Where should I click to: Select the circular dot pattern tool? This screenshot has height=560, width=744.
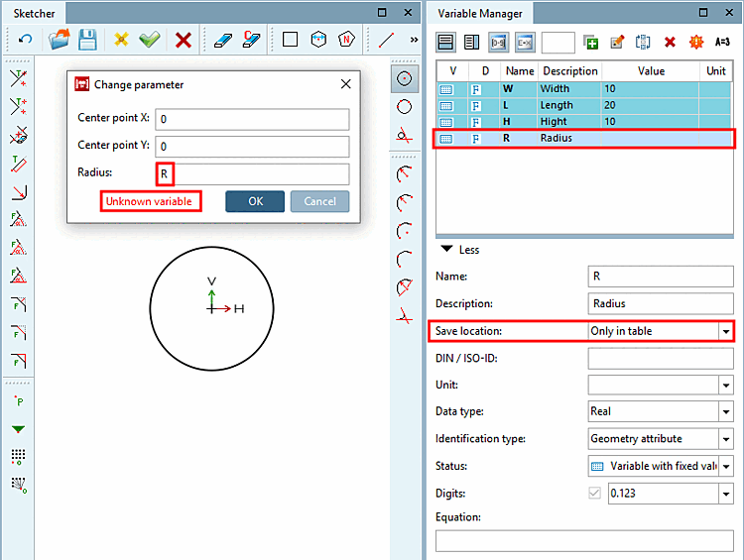(19, 485)
